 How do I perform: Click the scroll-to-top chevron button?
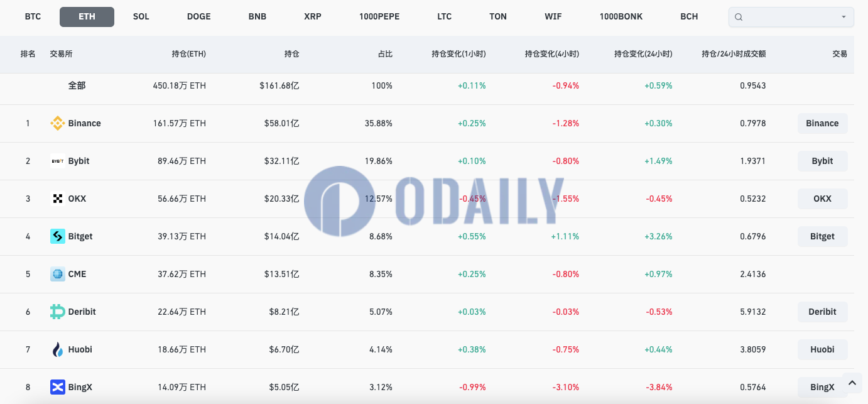pos(852,382)
